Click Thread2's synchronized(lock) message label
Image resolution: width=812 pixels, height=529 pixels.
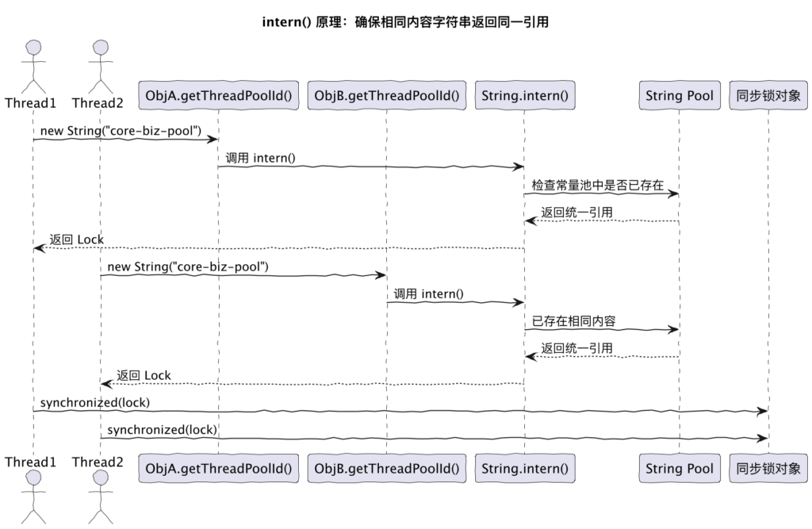[x=162, y=429]
